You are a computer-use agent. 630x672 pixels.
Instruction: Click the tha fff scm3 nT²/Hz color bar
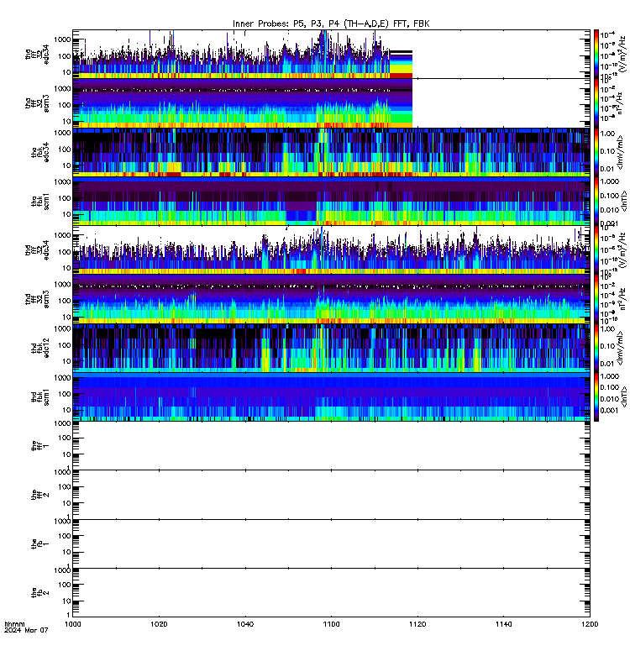[596, 102]
